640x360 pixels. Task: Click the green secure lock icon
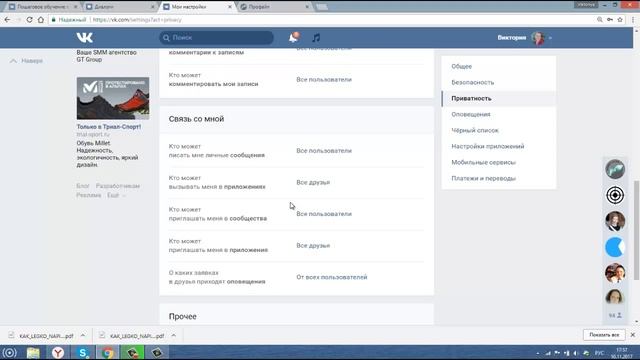(x=53, y=20)
